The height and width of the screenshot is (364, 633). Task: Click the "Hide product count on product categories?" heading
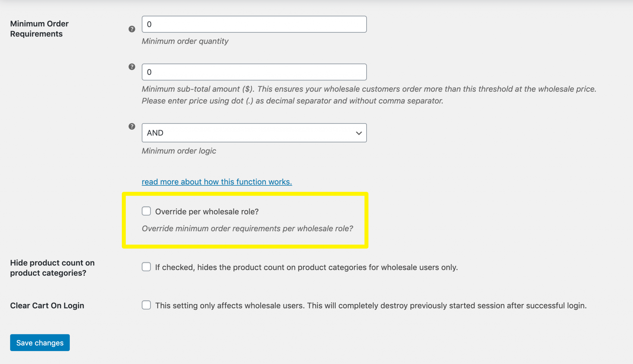(52, 268)
